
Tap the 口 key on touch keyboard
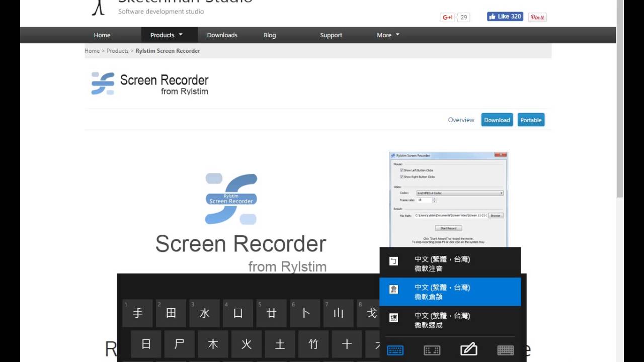pyautogui.click(x=238, y=313)
